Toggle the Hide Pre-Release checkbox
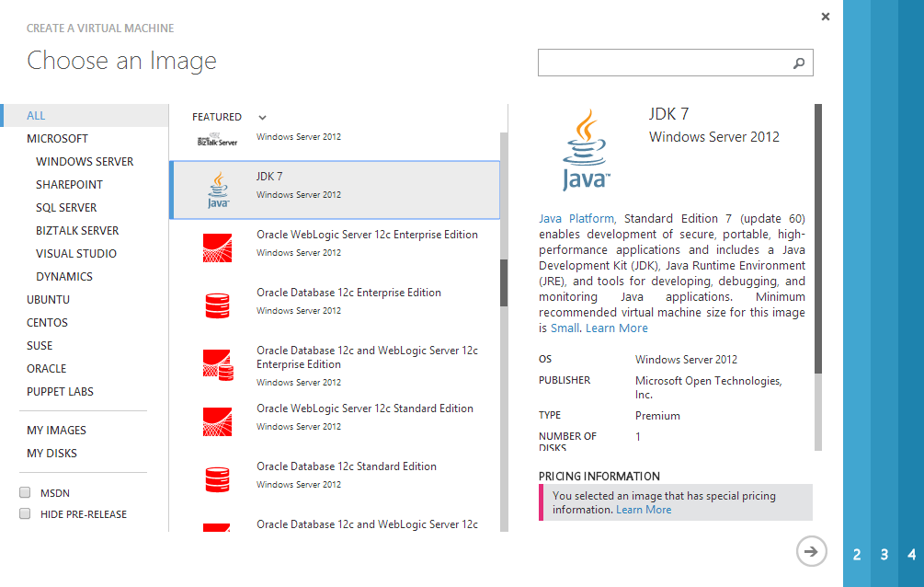Screen dimensions: 924x587 [25, 514]
